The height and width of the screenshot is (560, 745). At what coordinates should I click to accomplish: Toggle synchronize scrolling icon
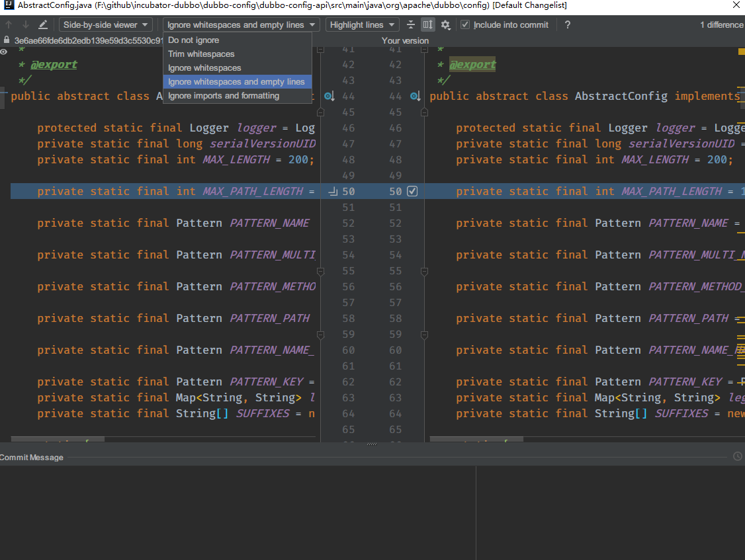pos(427,24)
